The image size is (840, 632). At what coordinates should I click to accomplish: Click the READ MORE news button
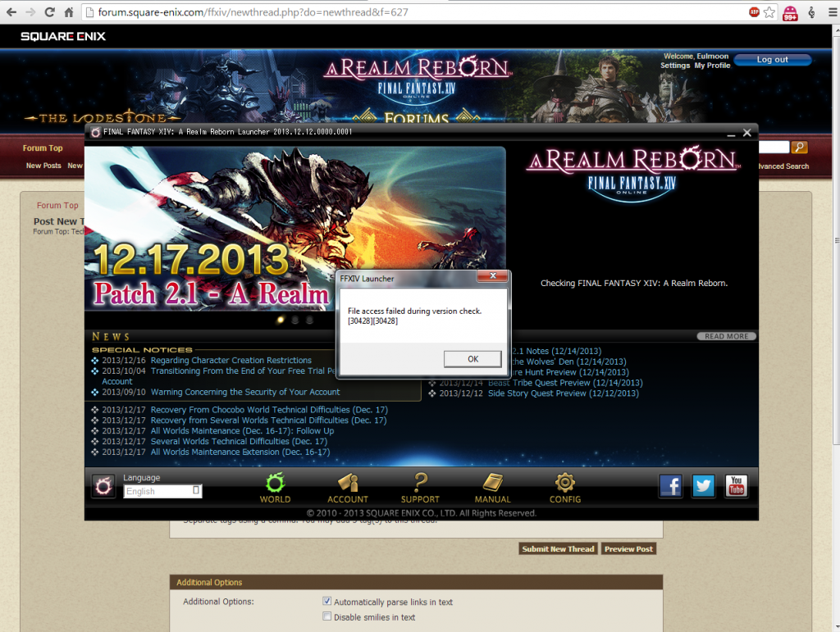[727, 336]
